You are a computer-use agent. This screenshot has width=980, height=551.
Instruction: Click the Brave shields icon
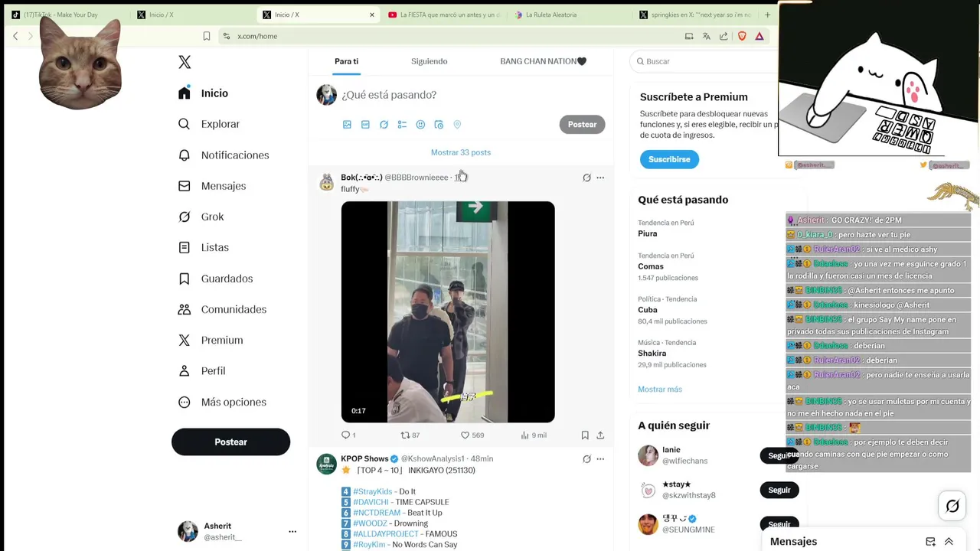tap(742, 36)
